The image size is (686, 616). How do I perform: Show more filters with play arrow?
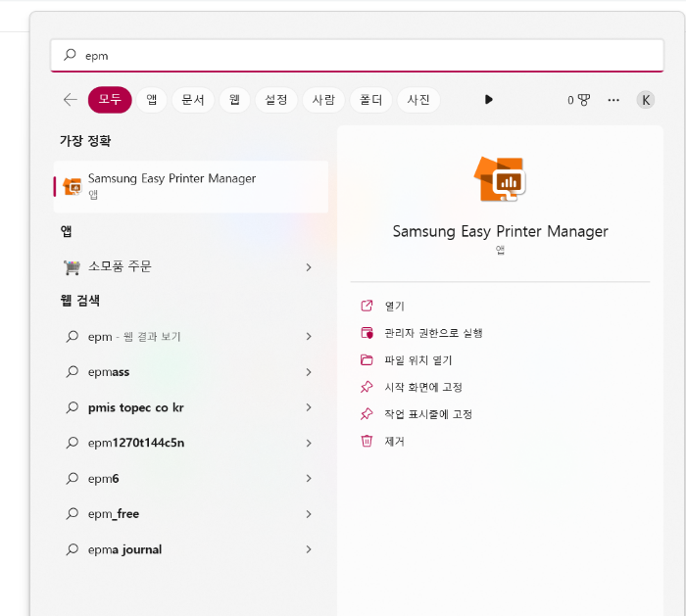pos(489,100)
